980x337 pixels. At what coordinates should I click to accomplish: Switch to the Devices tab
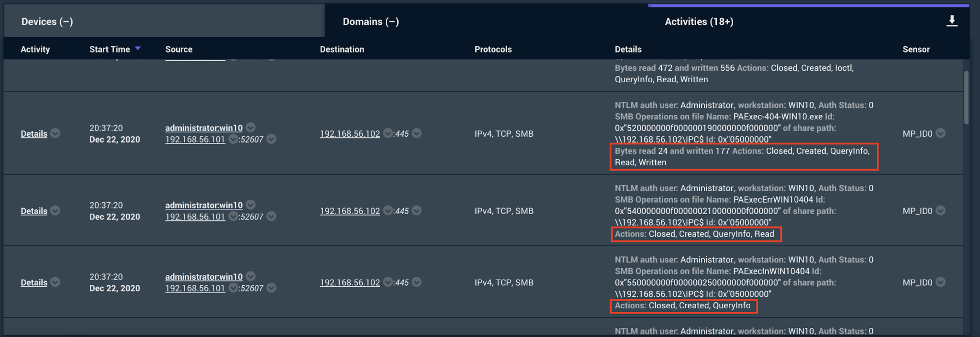pos(47,22)
